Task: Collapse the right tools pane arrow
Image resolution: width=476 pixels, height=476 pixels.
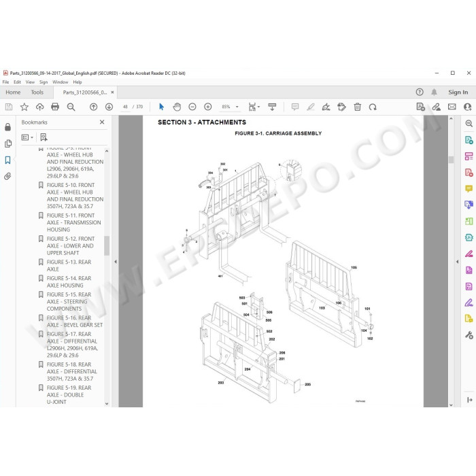Action: coord(457,262)
